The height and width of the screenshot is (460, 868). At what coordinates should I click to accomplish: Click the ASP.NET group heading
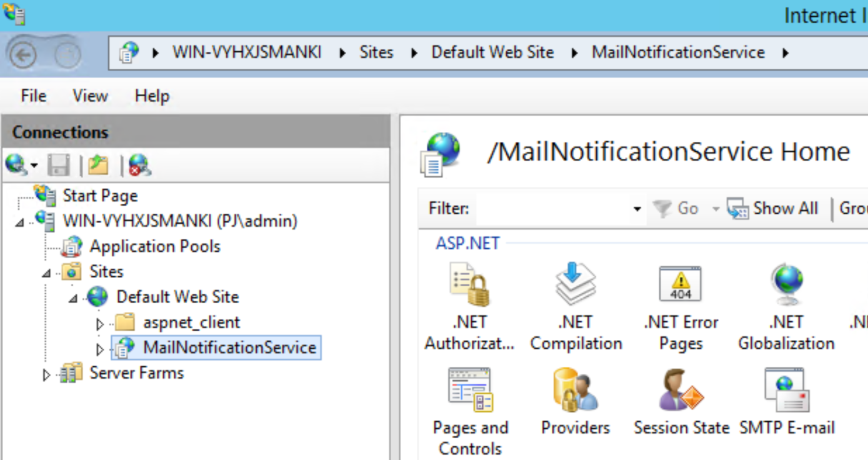(x=467, y=243)
